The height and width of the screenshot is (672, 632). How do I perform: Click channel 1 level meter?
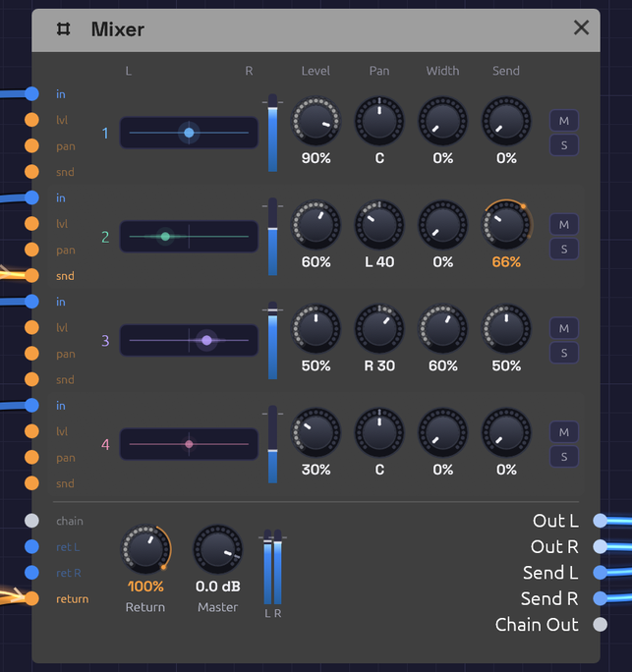(x=272, y=133)
